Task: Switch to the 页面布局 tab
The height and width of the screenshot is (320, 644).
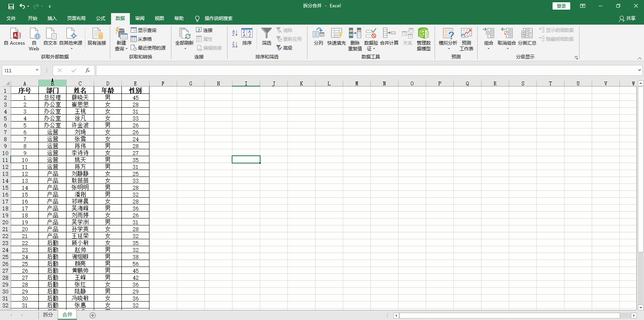Action: (x=76, y=18)
